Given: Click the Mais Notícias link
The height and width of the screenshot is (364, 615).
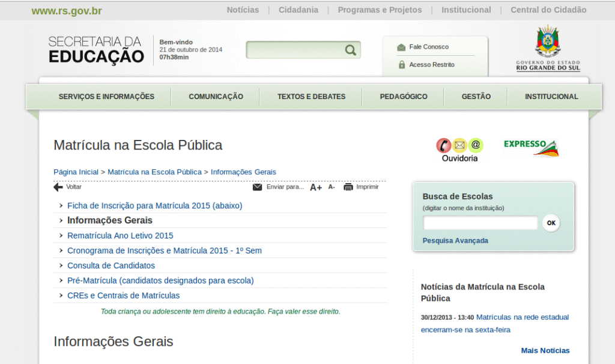Looking at the screenshot, I should click(x=545, y=351).
